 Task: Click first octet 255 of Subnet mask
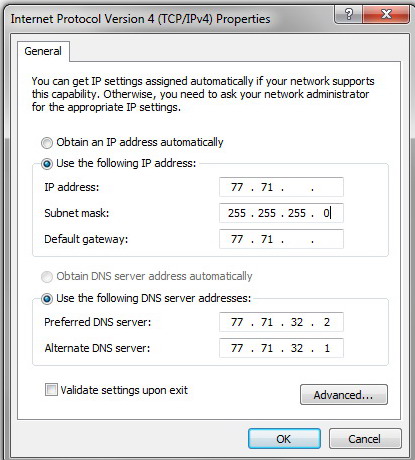(237, 213)
